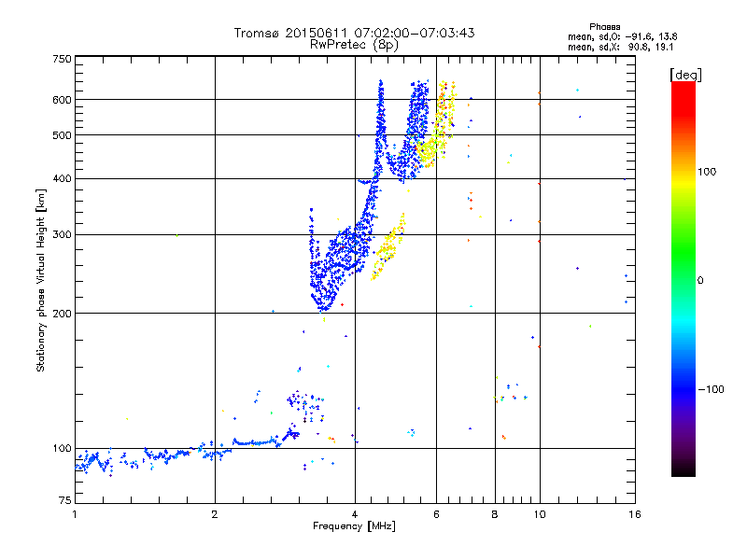Click the '[deg]' colorbar unit label
This screenshot has height=560, width=747.
click(685, 75)
